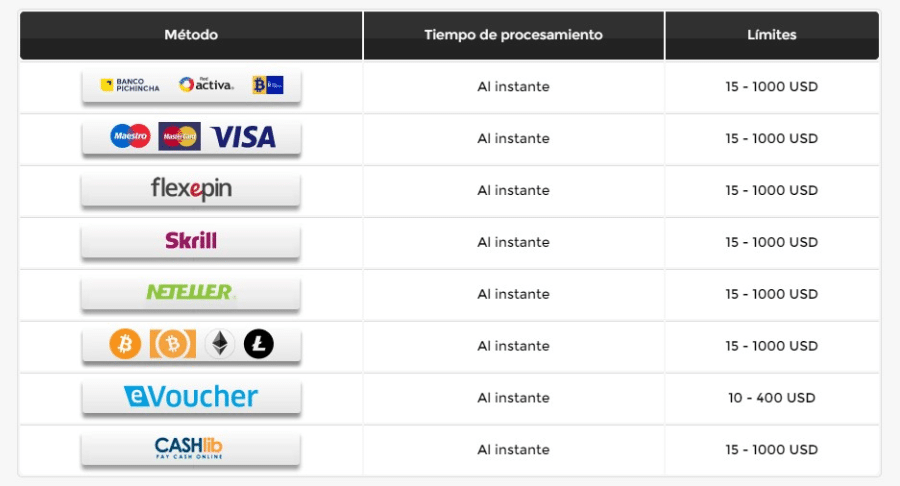Select the Skrill payment button

pyautogui.click(x=191, y=242)
